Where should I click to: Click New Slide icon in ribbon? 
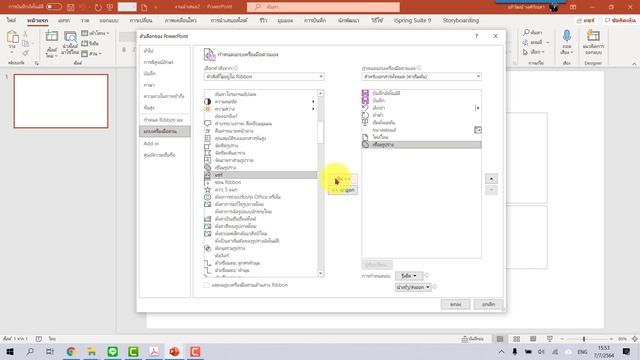pos(51,36)
